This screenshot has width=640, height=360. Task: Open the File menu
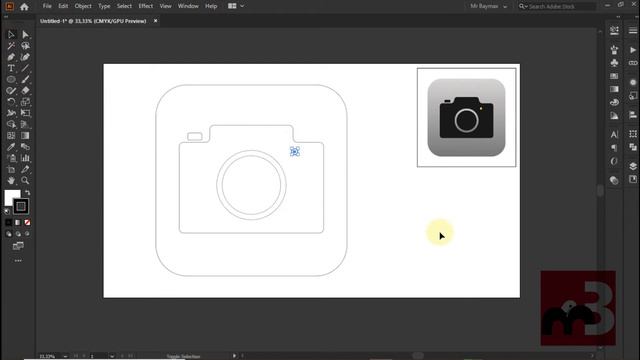(x=47, y=6)
